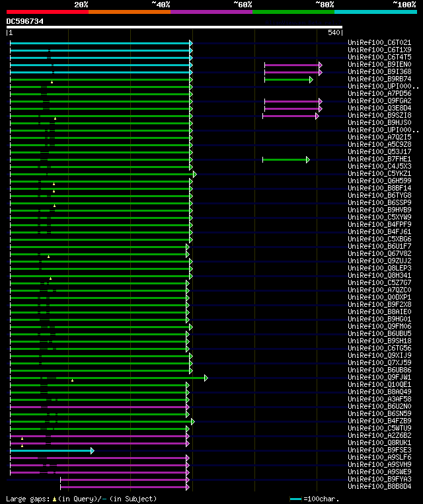Screen dimensions: 423x504
Task: Click the green ~80% legend segment
Action: pos(293,12)
